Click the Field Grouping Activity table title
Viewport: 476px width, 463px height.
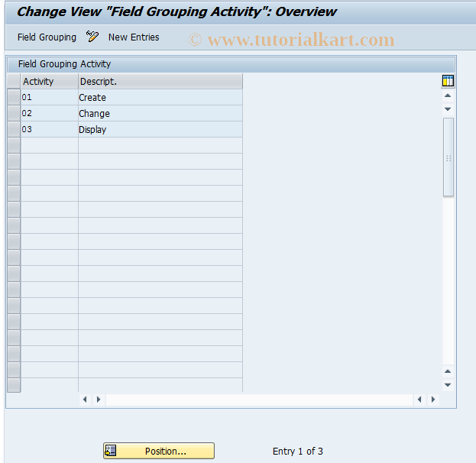click(x=64, y=63)
